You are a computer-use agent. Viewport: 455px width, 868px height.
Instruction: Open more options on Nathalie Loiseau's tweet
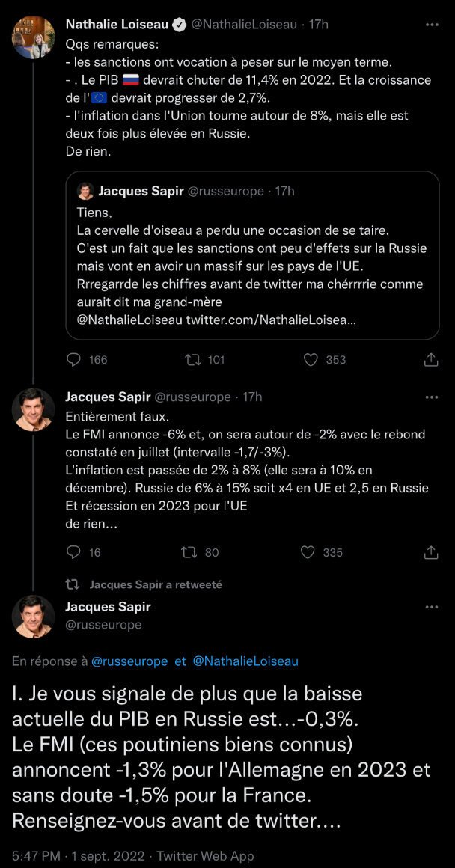pyautogui.click(x=432, y=25)
